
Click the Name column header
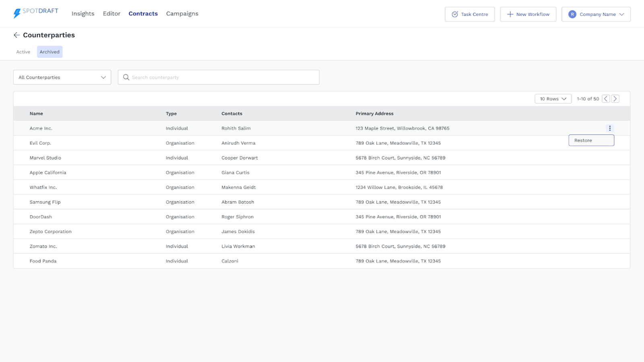tap(36, 114)
